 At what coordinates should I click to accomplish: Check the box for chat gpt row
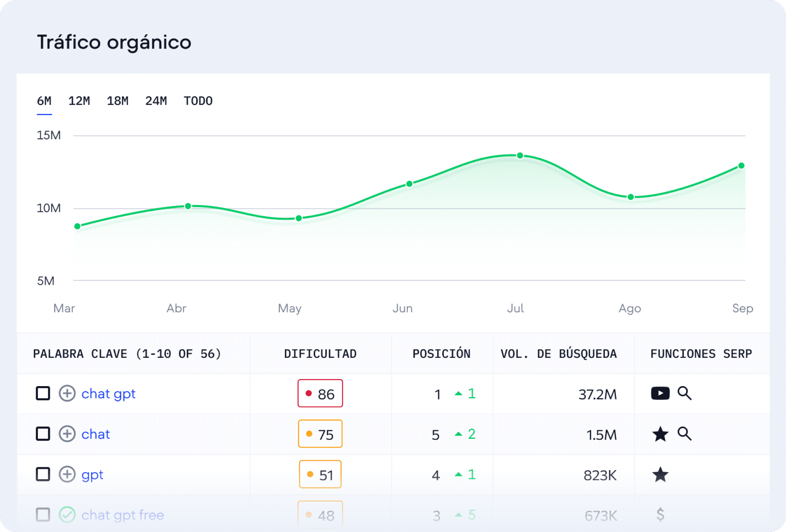tap(43, 393)
